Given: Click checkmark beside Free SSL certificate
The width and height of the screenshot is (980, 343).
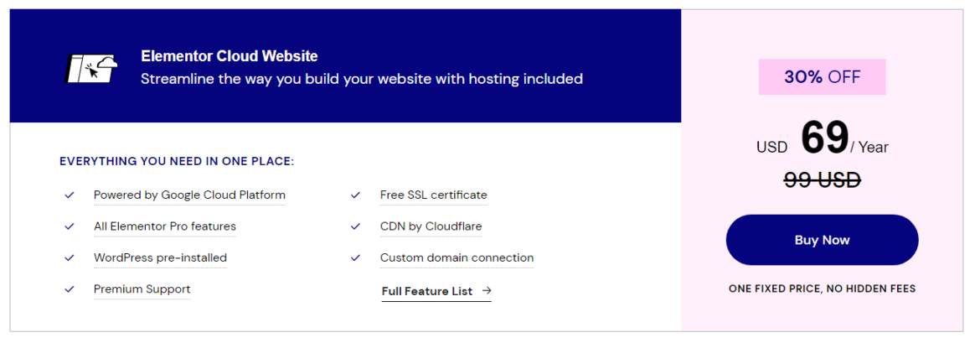Looking at the screenshot, I should pos(356,195).
